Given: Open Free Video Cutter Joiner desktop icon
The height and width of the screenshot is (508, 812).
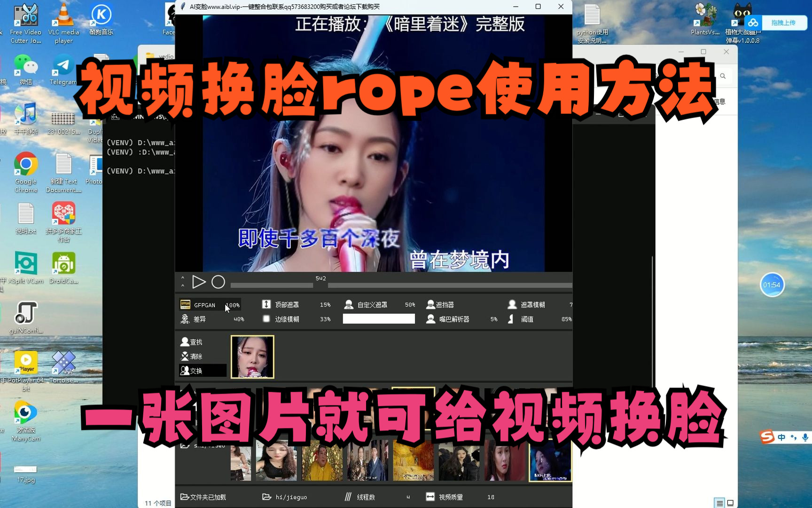Looking at the screenshot, I should click(x=26, y=24).
